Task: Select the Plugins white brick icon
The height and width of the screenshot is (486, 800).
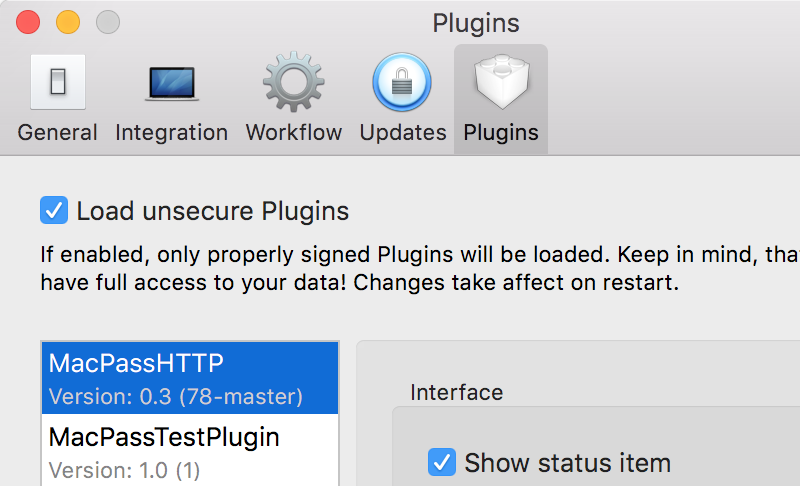Action: 502,82
